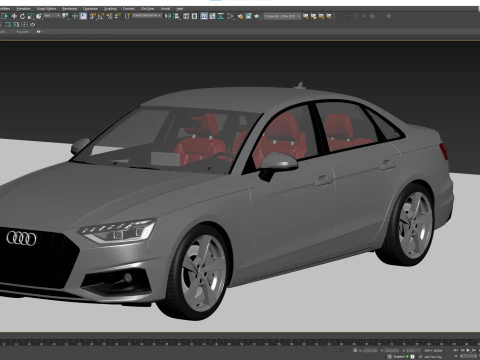Open the Rendered Frame Window
Image resolution: width=480 pixels, height=360 pixels.
[x=248, y=16]
